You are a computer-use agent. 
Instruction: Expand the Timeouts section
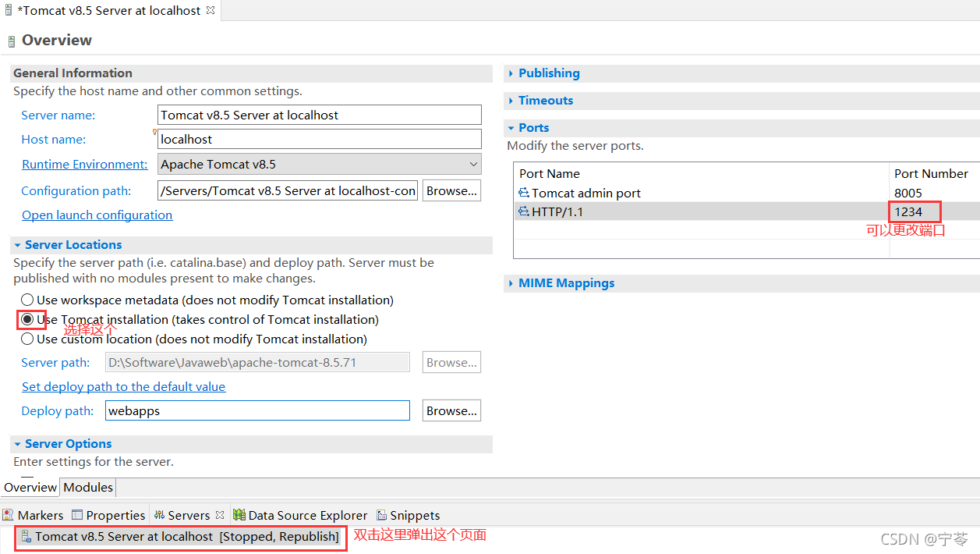coord(511,101)
